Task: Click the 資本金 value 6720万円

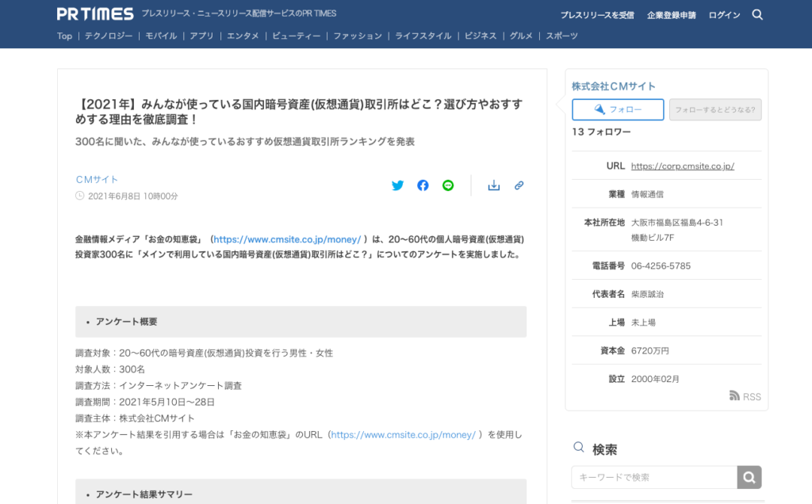Action: [x=650, y=351]
